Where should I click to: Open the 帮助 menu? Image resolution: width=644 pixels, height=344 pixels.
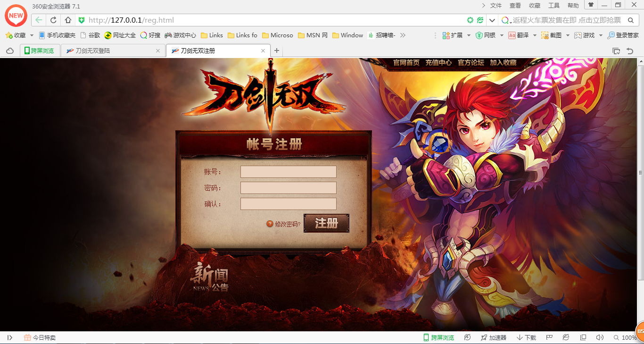pyautogui.click(x=573, y=6)
